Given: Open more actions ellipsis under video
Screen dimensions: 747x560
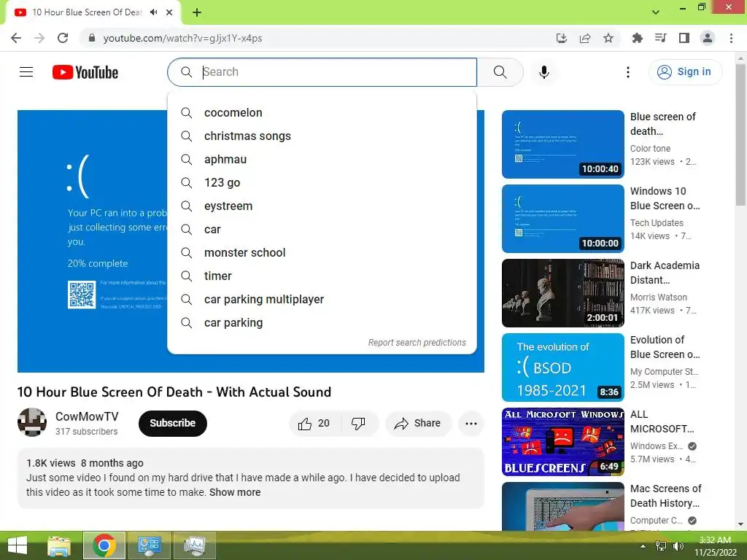Looking at the screenshot, I should [x=471, y=424].
